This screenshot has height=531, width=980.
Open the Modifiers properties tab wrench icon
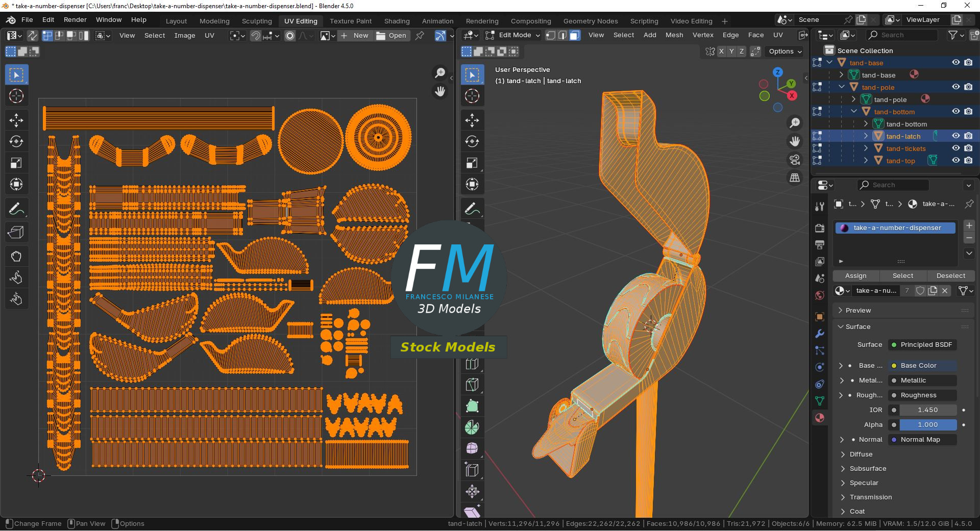tap(820, 334)
